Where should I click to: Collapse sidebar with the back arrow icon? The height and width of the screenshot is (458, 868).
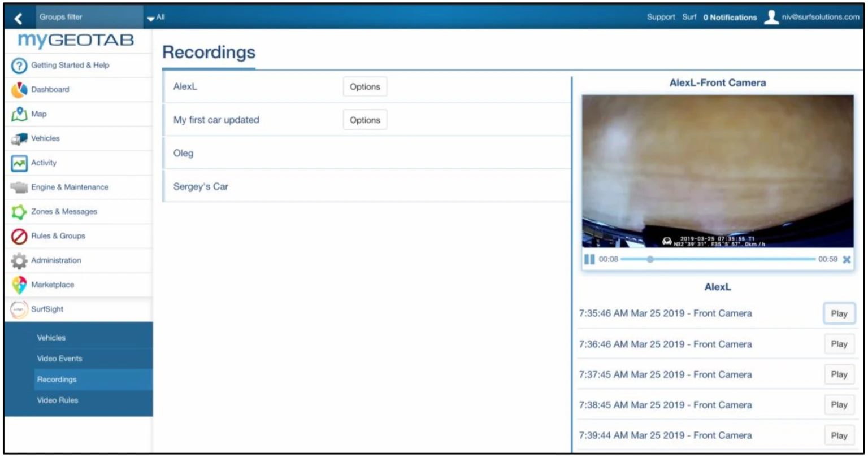[x=19, y=18]
